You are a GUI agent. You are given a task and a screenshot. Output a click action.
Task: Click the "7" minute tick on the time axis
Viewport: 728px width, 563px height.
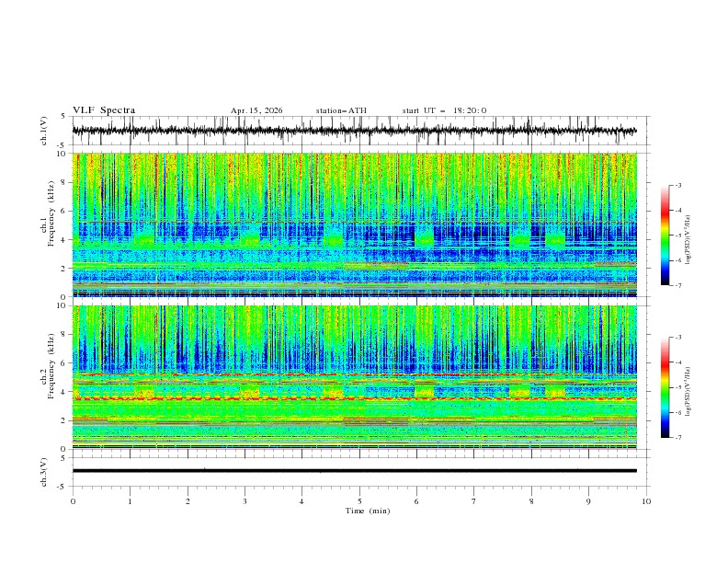pyautogui.click(x=473, y=501)
